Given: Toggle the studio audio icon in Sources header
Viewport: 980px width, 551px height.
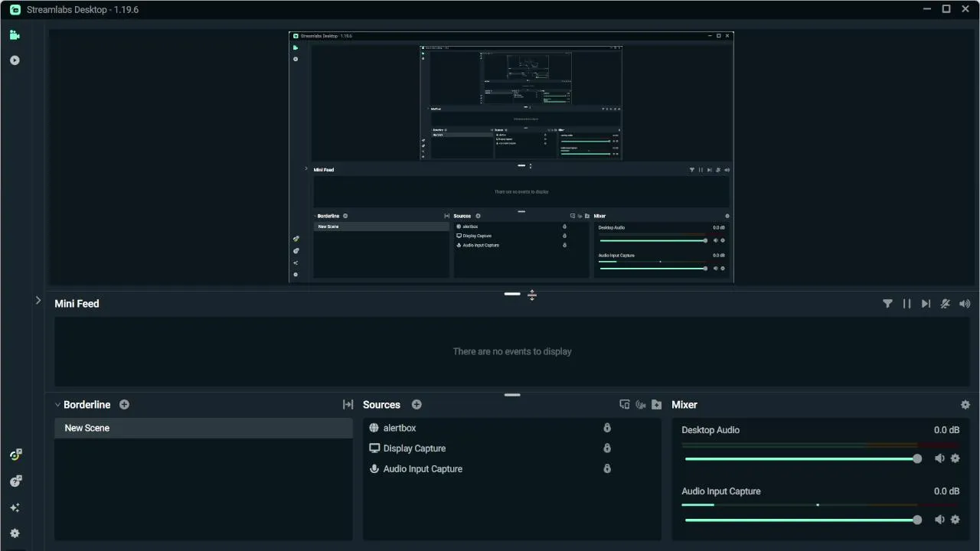Looking at the screenshot, I should 640,405.
